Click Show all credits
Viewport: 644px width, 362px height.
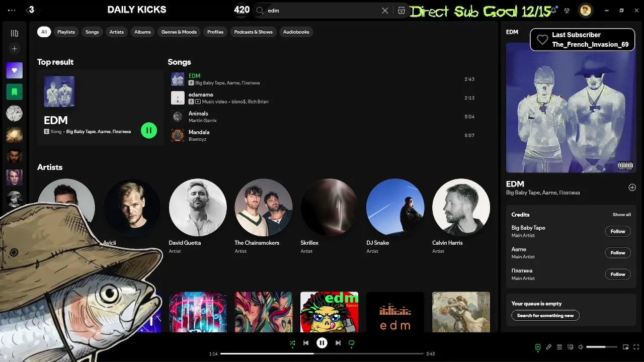(621, 215)
